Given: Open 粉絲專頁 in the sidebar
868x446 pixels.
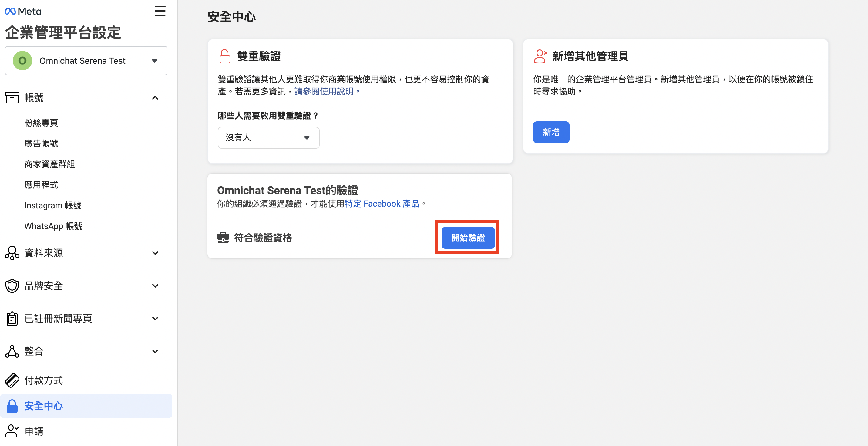Looking at the screenshot, I should pos(41,123).
